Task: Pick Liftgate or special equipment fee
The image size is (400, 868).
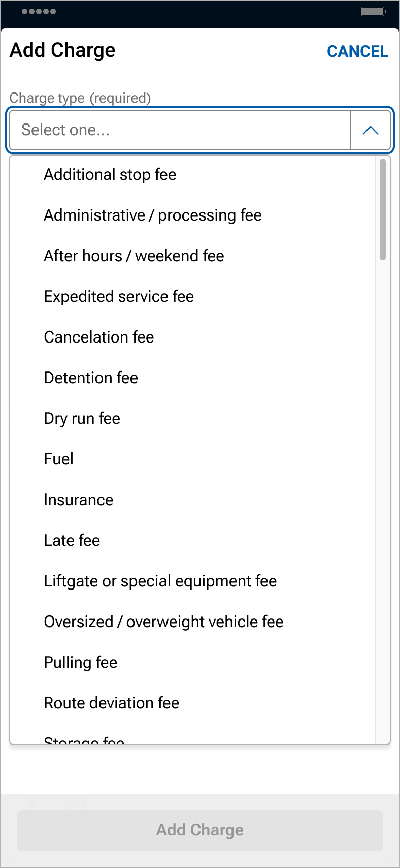Action: tap(160, 581)
